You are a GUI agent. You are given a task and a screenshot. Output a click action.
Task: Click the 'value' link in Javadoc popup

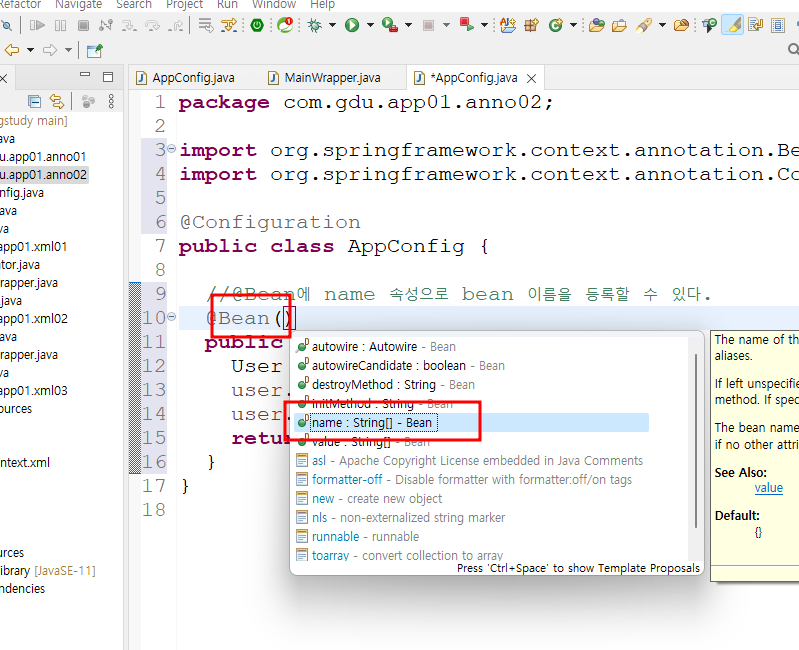[x=768, y=488]
